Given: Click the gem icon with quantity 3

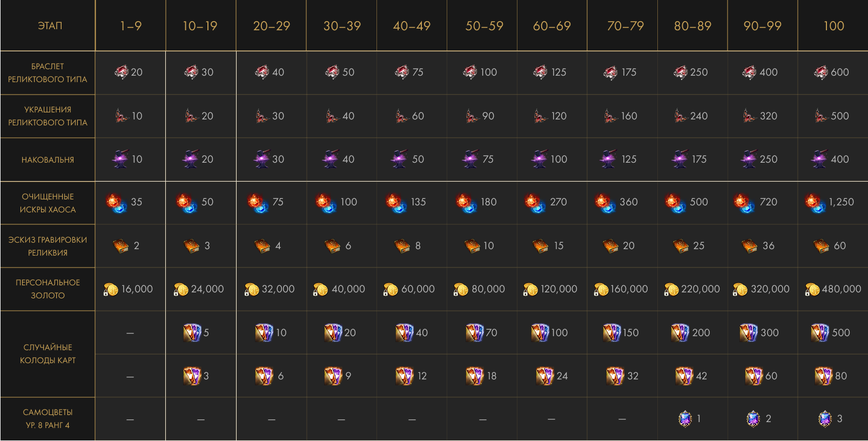Looking at the screenshot, I should [825, 419].
